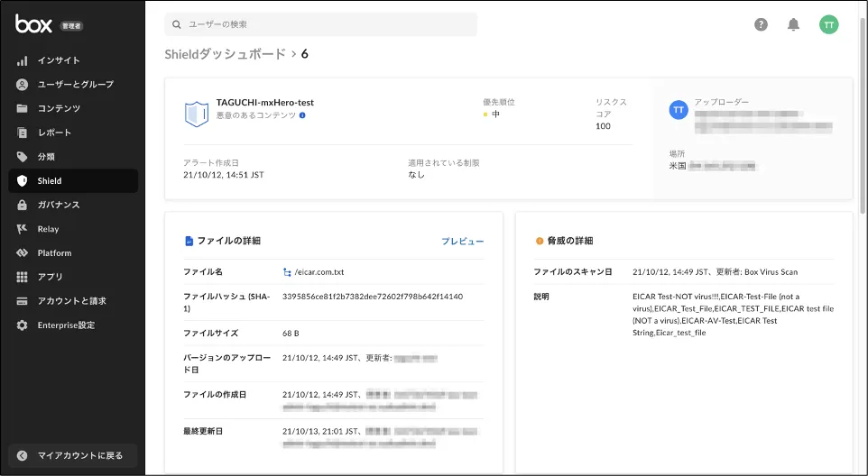868x476 pixels.
Task: Click the Shield badge icon for TAGUCHI-mxHero-test
Action: (x=197, y=113)
